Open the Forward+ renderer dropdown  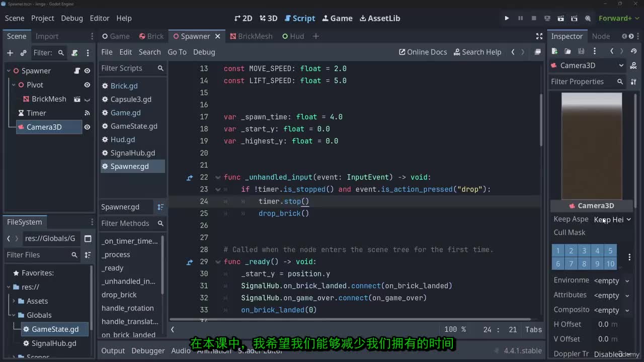click(x=618, y=18)
